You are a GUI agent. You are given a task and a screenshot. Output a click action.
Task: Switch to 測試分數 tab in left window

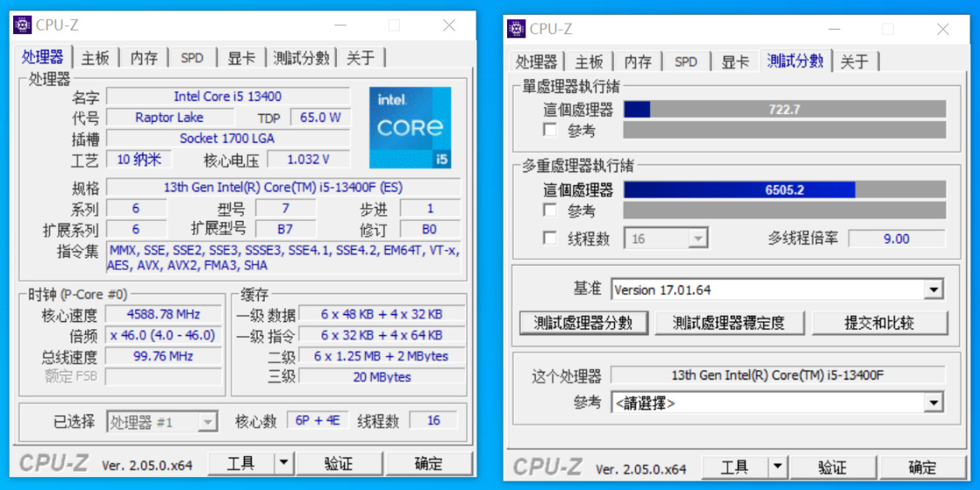coord(301,58)
